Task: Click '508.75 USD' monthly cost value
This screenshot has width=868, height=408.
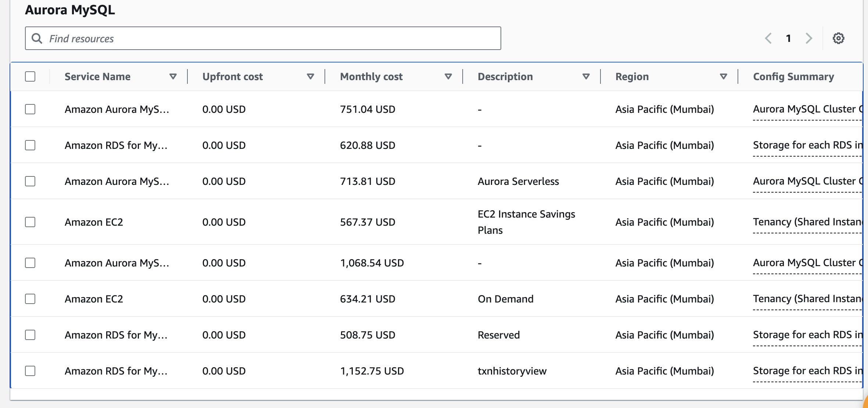Action: tap(367, 335)
